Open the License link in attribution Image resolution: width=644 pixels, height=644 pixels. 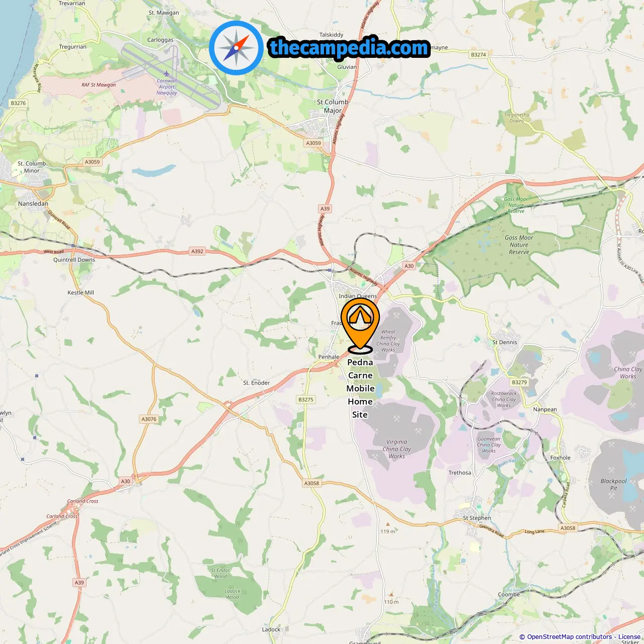click(629, 636)
